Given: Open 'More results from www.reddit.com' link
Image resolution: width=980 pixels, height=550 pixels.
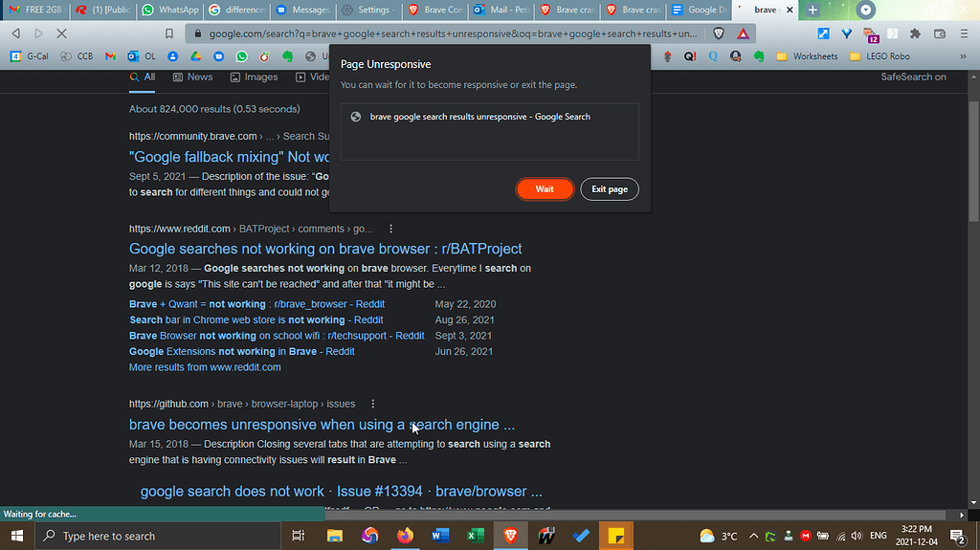Looking at the screenshot, I should [205, 367].
